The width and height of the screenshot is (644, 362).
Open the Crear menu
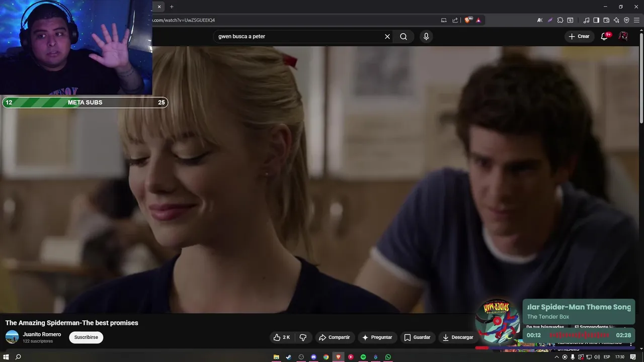point(579,36)
